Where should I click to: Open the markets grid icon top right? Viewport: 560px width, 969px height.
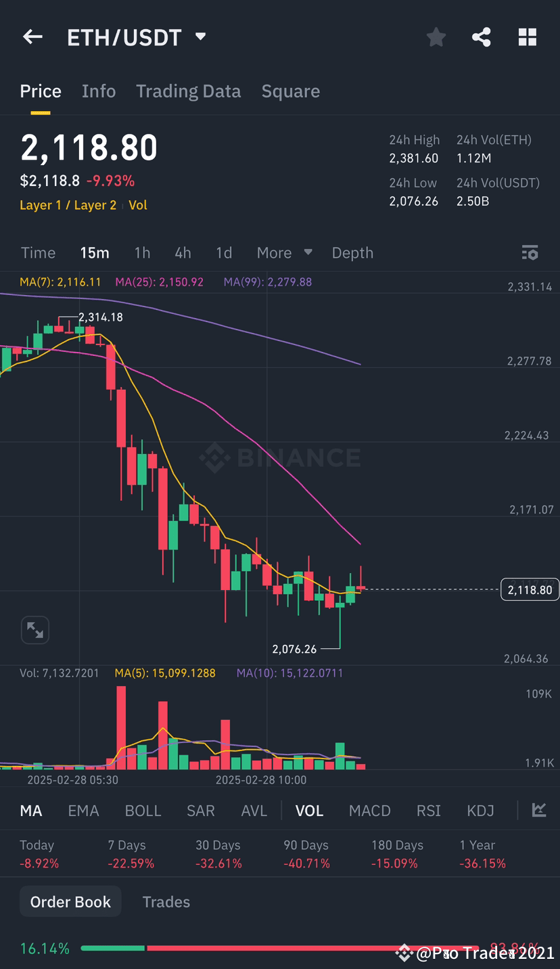(x=527, y=37)
